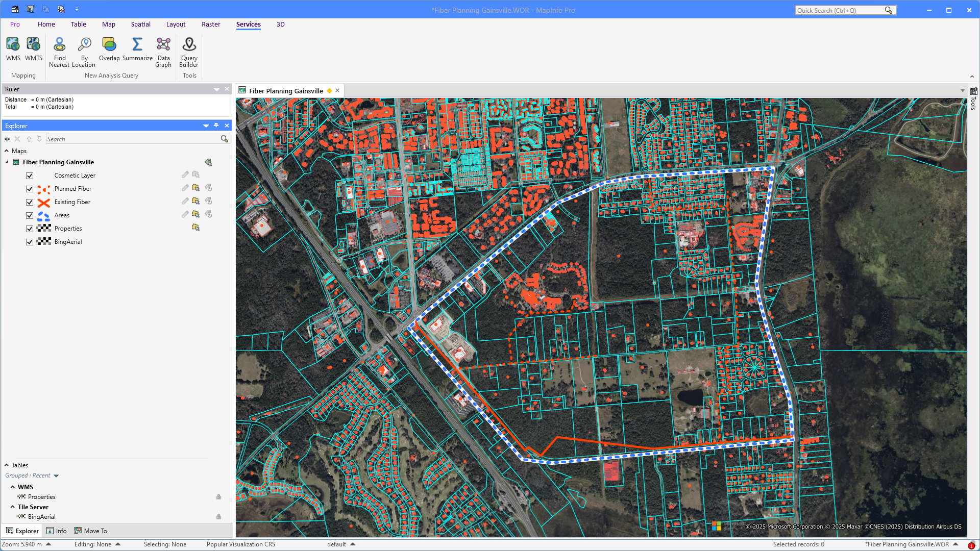
Task: Open the Grouped: Recent dropdown
Action: click(x=56, y=475)
